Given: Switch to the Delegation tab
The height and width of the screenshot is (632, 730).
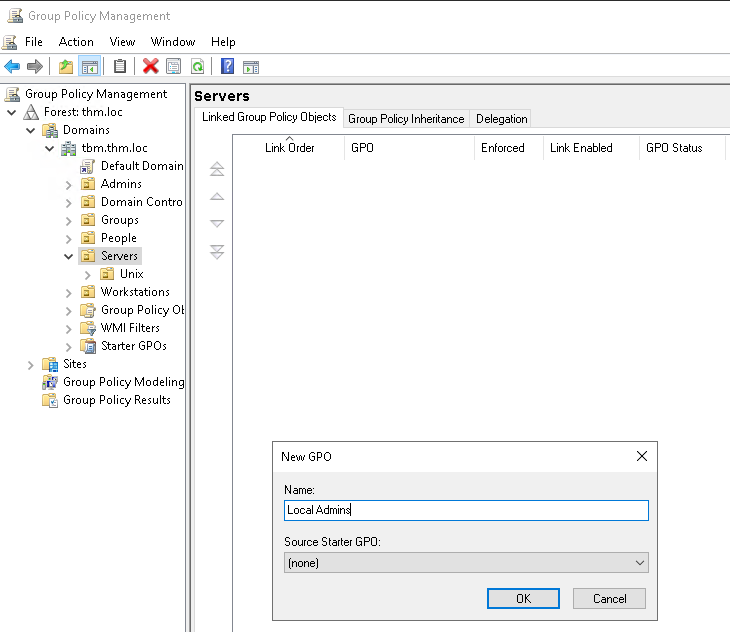Looking at the screenshot, I should 501,119.
